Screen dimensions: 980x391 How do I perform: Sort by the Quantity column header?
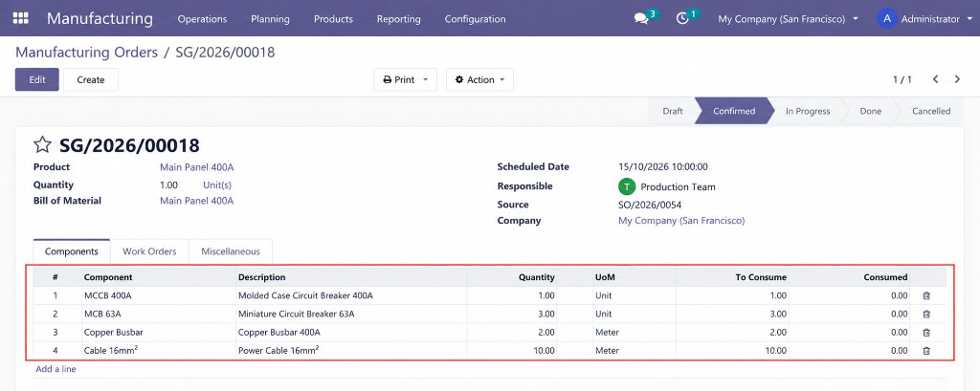pos(536,277)
